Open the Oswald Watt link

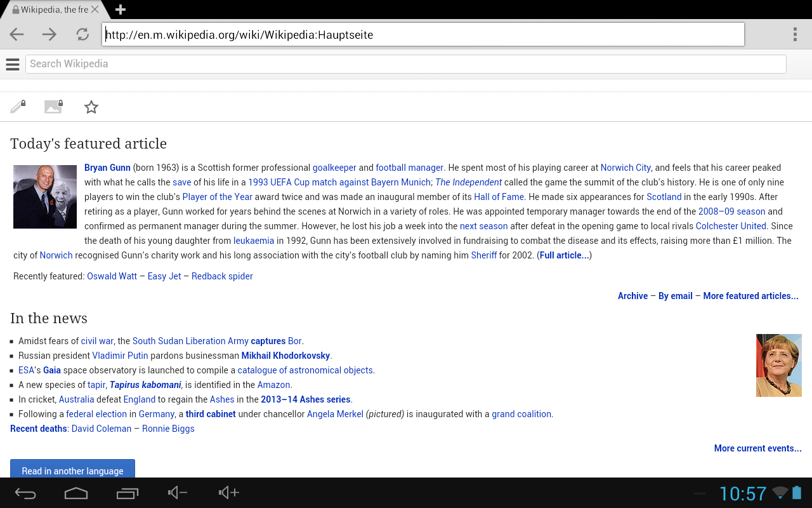pos(112,276)
